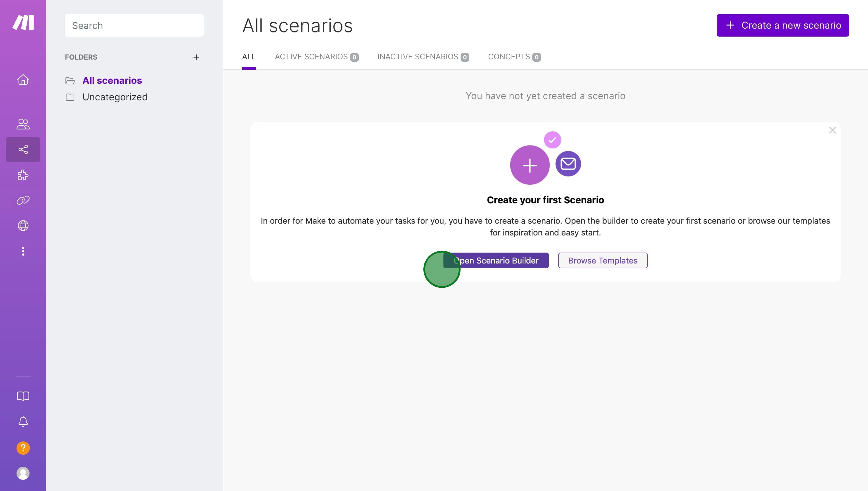Image resolution: width=868 pixels, height=491 pixels.
Task: Click the FOLDERS section label
Action: pos(81,57)
